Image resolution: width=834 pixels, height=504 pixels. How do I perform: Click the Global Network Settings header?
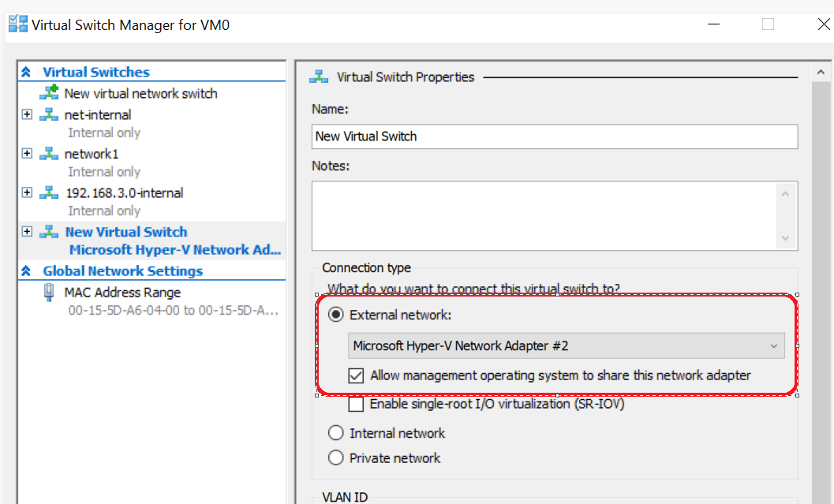123,271
